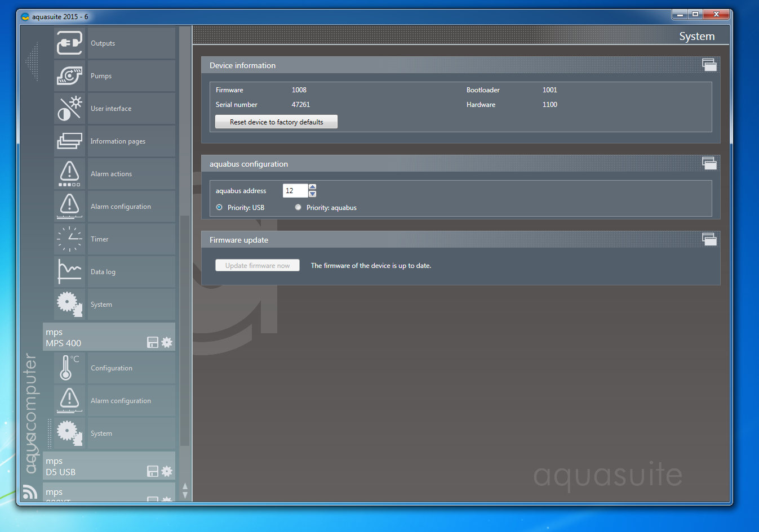Open the Outputs plug icon

69,43
